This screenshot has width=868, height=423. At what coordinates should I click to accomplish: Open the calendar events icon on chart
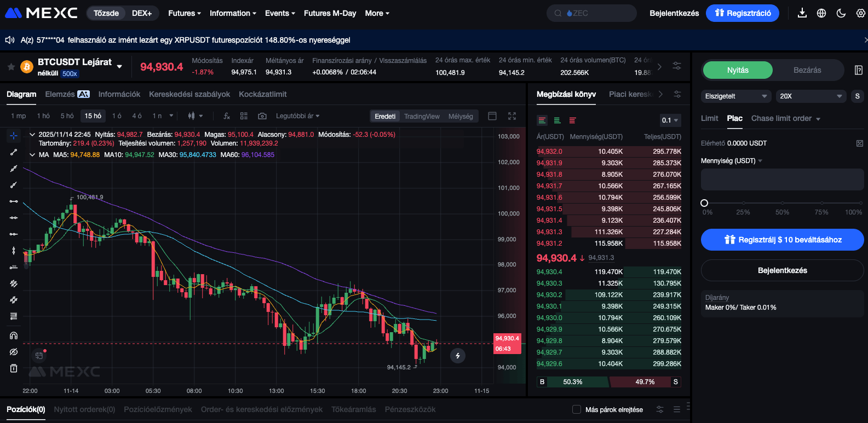click(x=39, y=356)
